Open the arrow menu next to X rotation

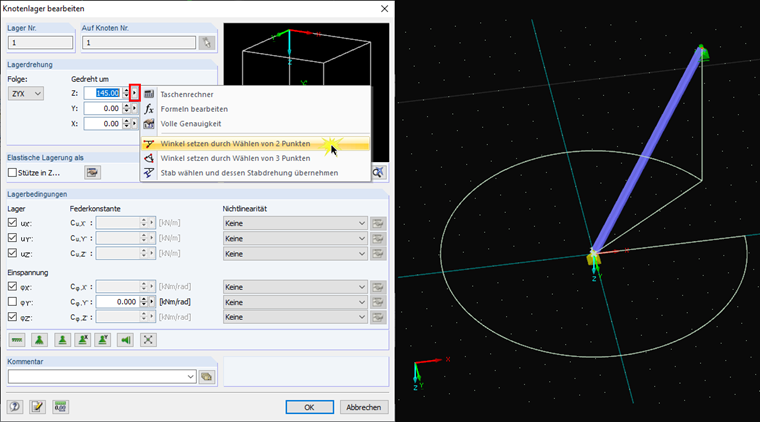tap(135, 124)
